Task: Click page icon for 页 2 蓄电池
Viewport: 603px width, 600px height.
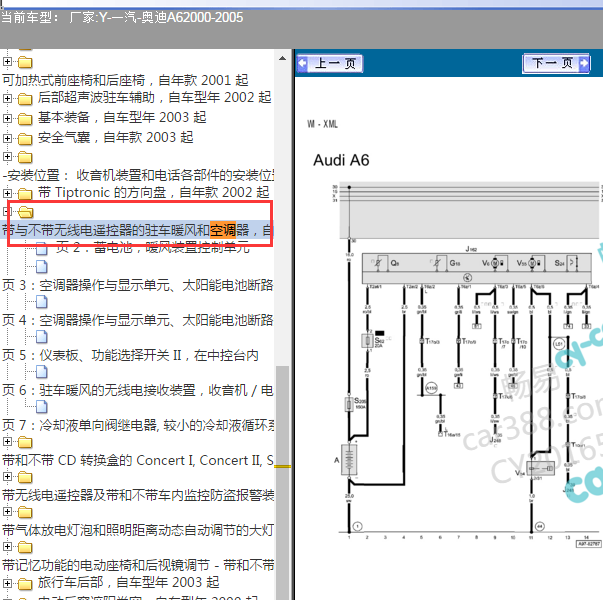Action: [42, 248]
